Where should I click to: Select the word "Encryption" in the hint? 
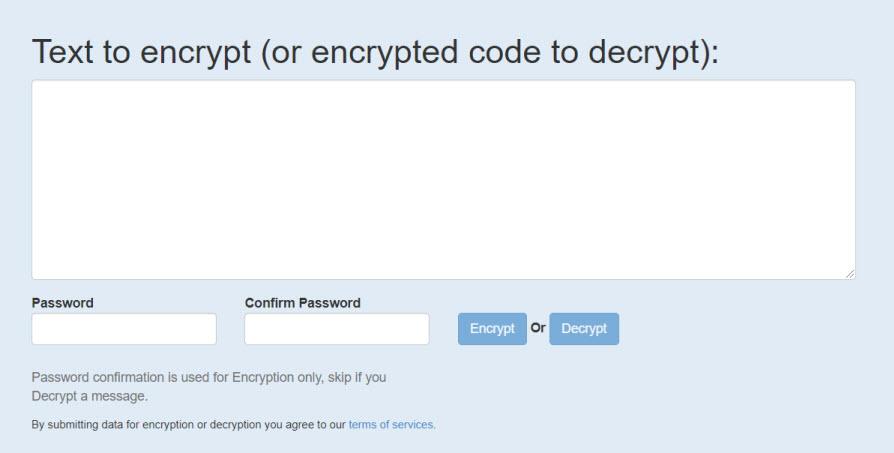(x=263, y=378)
